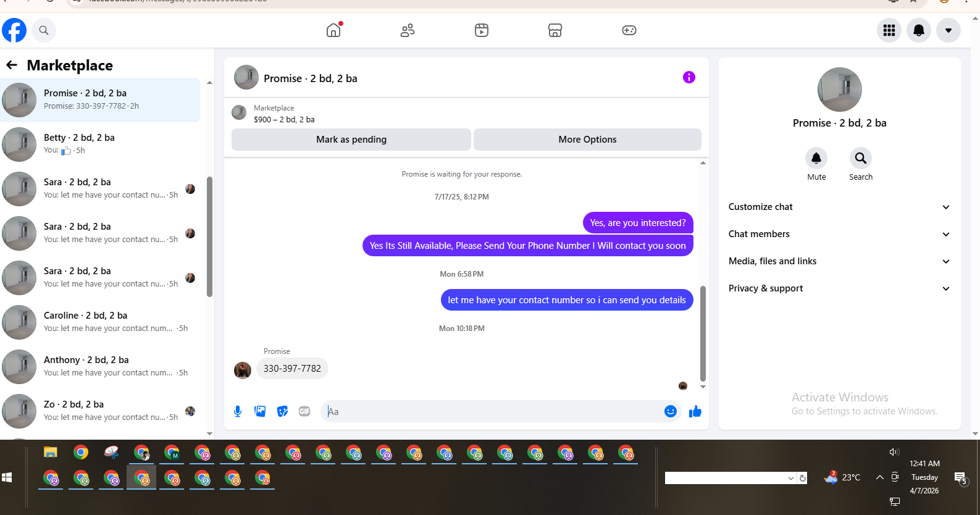Click the conversation list scroll-down arrow
The height and width of the screenshot is (515, 980).
click(x=209, y=433)
